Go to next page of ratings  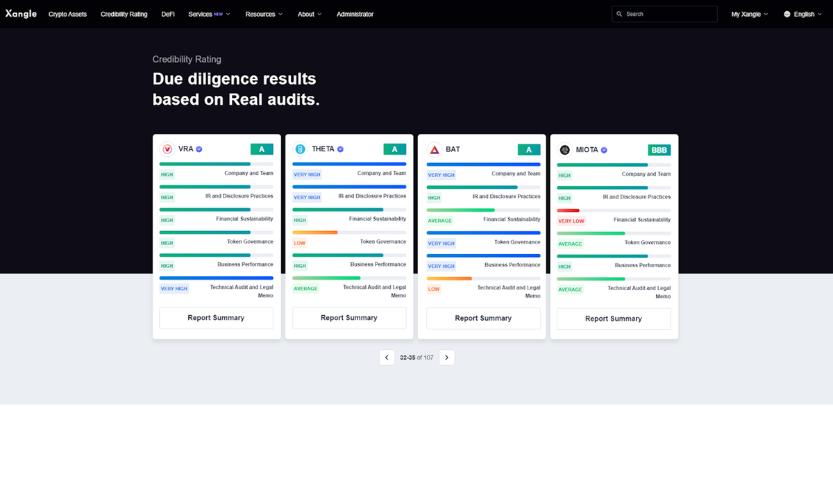447,358
